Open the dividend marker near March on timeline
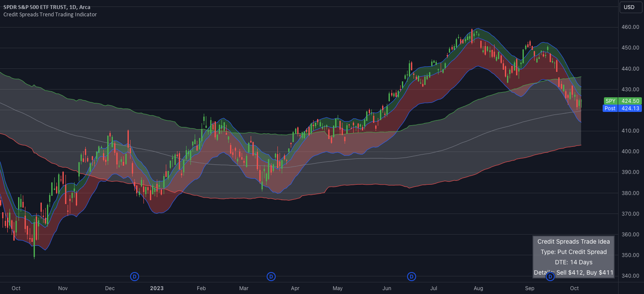Image resolution: width=644 pixels, height=294 pixels. click(x=271, y=277)
